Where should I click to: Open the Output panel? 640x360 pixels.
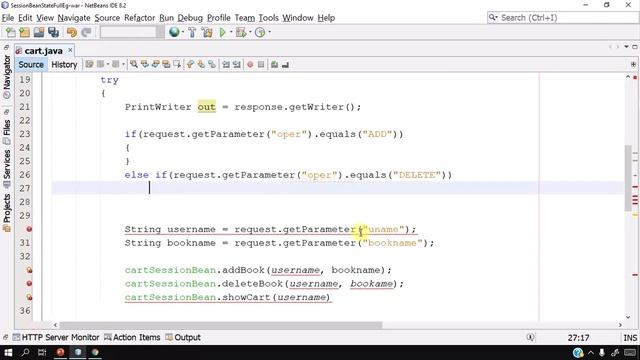coord(183,338)
